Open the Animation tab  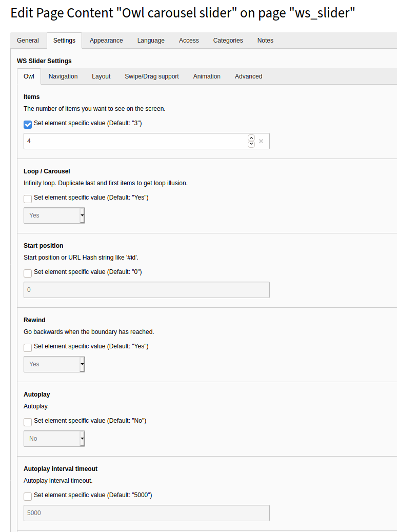tap(207, 76)
